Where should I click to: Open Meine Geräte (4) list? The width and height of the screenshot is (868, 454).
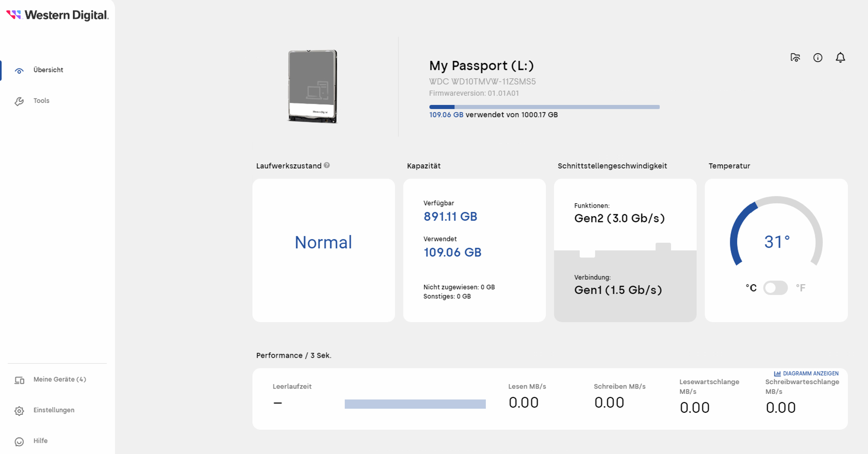click(60, 379)
